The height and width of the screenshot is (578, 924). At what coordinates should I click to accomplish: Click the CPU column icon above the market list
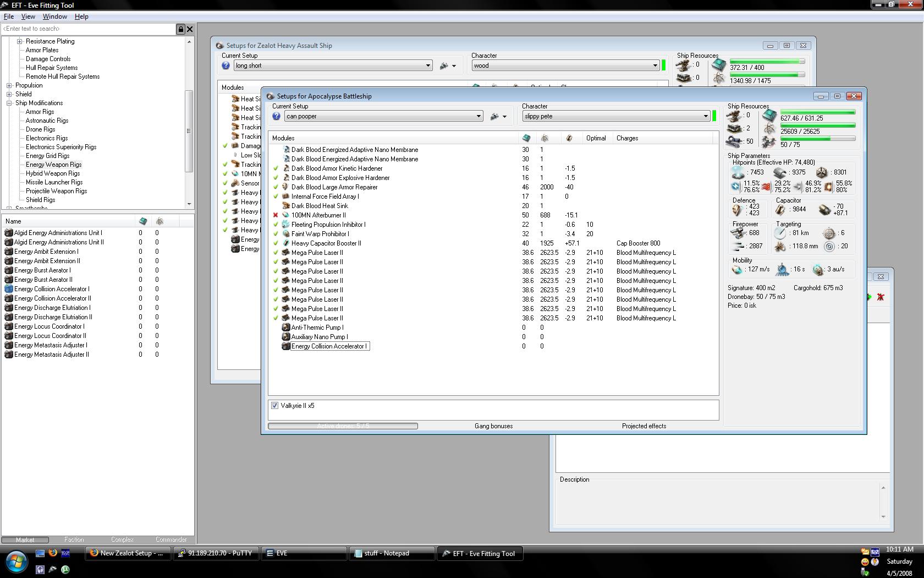[x=143, y=221]
